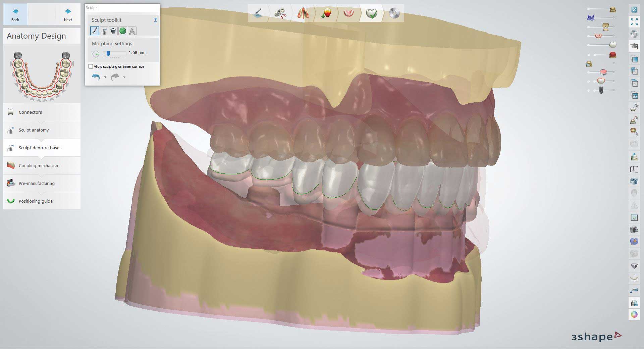Go Back to previous step
Screen dimensions: 644x349
15,15
